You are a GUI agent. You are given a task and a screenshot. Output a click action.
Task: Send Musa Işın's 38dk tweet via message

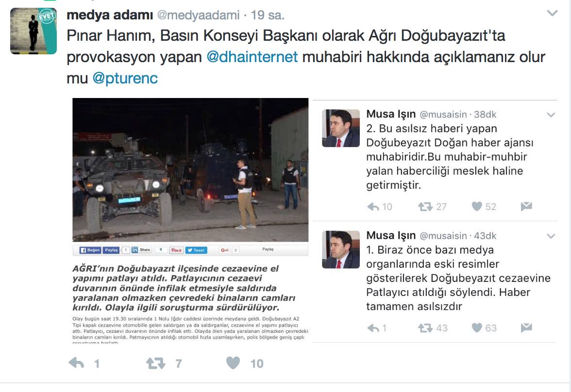[526, 206]
